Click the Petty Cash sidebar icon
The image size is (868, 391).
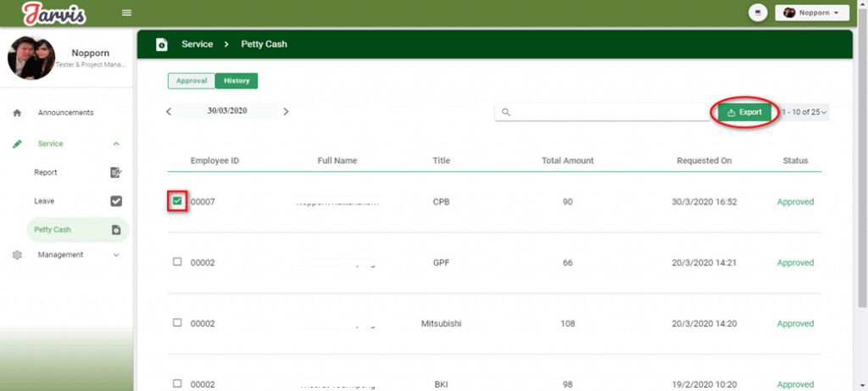coord(116,230)
